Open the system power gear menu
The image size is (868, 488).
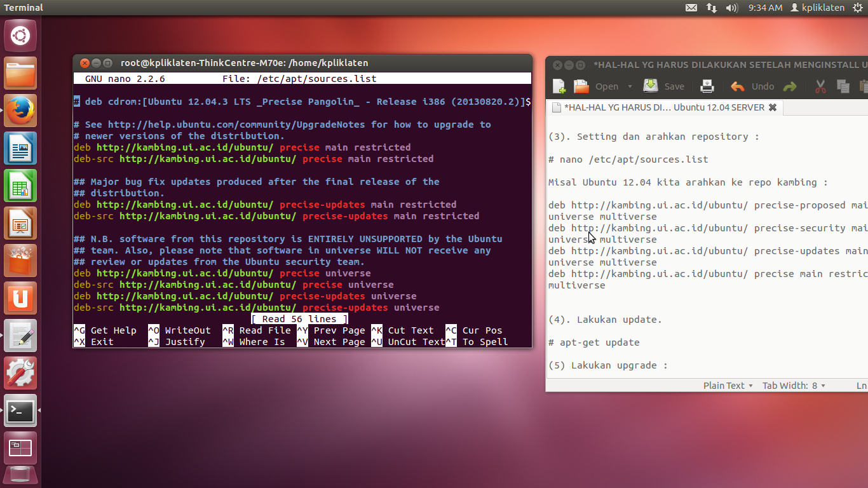click(858, 8)
